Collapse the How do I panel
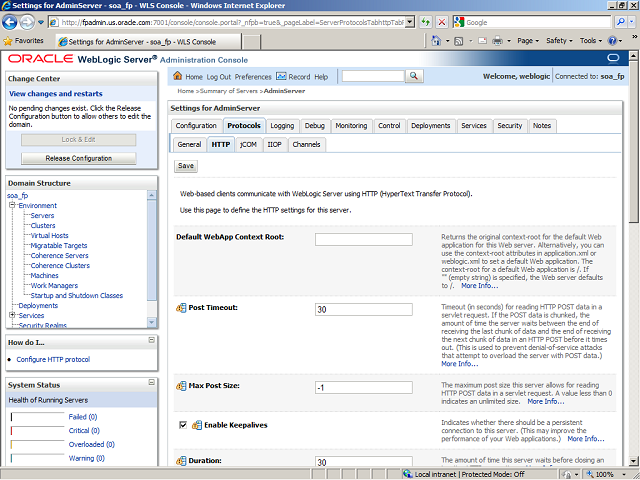This screenshot has height=480, width=640. 151,342
